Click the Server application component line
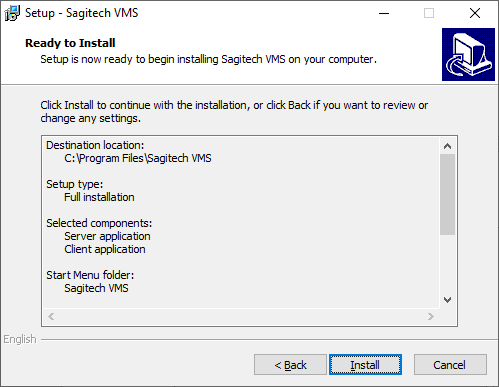This screenshot has width=499, height=387. point(107,236)
